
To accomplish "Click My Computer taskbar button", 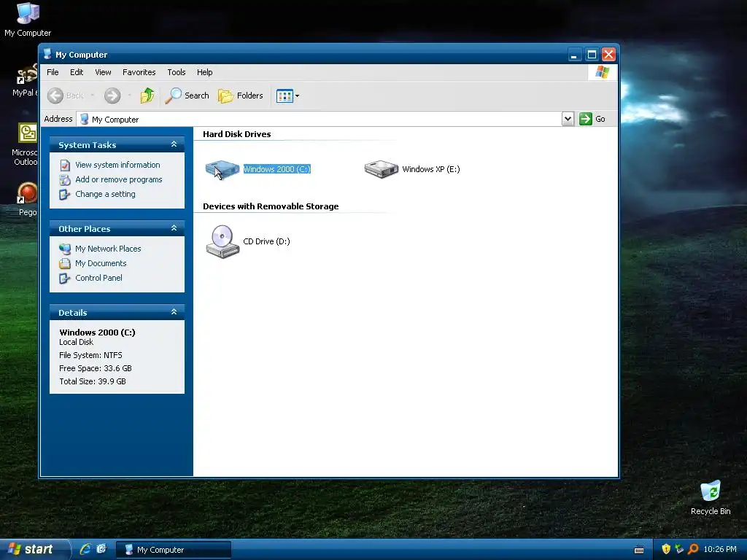I will point(174,550).
